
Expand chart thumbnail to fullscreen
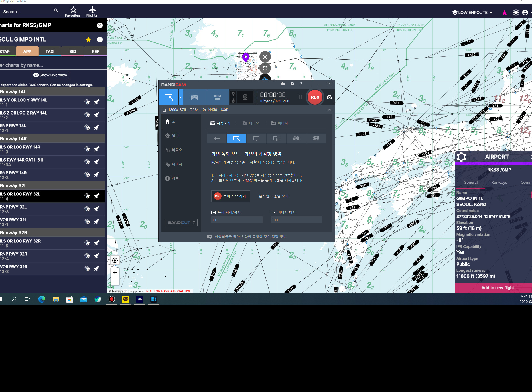pyautogui.click(x=265, y=68)
